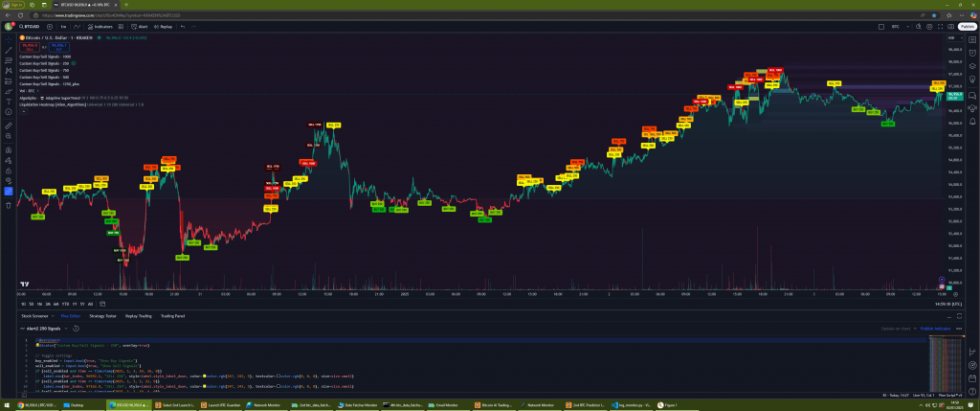This screenshot has width=980, height=411.
Task: Switch to the Strategy Tester tab
Action: pos(102,315)
